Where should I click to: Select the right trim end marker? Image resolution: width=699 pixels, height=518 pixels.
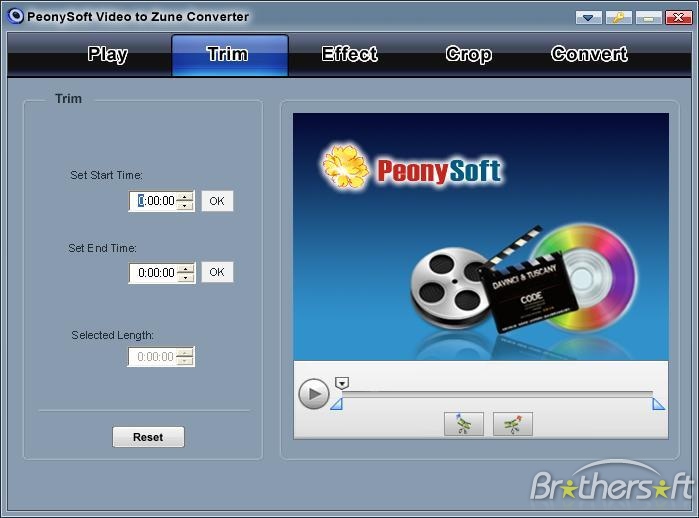coord(658,404)
